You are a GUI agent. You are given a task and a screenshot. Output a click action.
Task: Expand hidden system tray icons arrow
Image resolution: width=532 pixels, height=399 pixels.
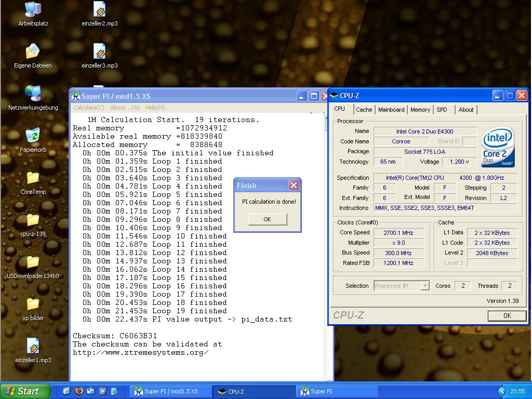point(502,391)
